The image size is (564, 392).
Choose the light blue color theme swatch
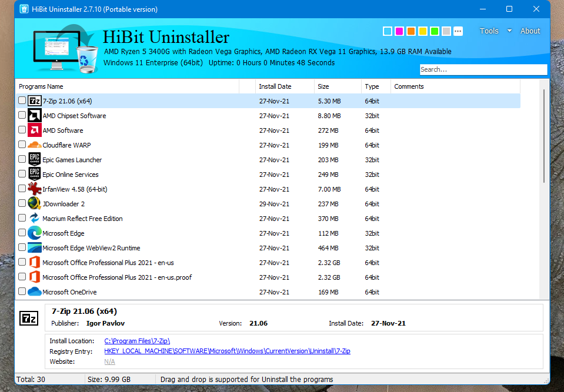pyautogui.click(x=388, y=31)
